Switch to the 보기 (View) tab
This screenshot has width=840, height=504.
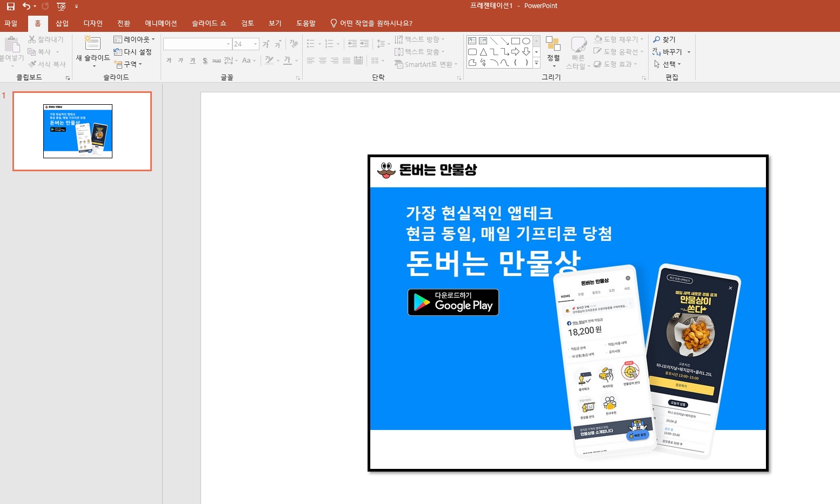275,23
